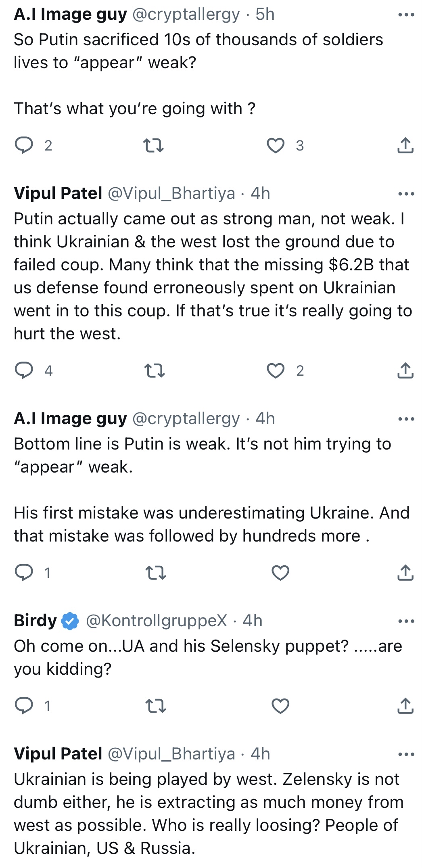Open more options for the 5h tweet

click(406, 15)
